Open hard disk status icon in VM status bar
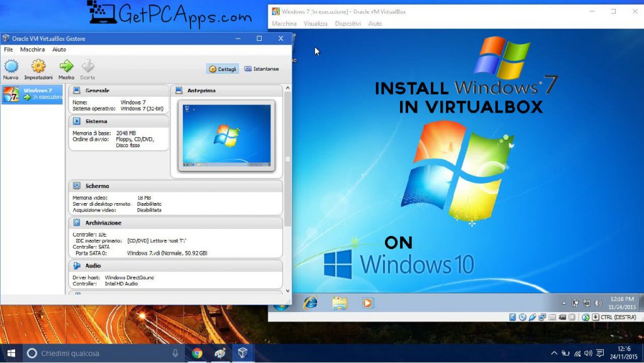 (512, 318)
